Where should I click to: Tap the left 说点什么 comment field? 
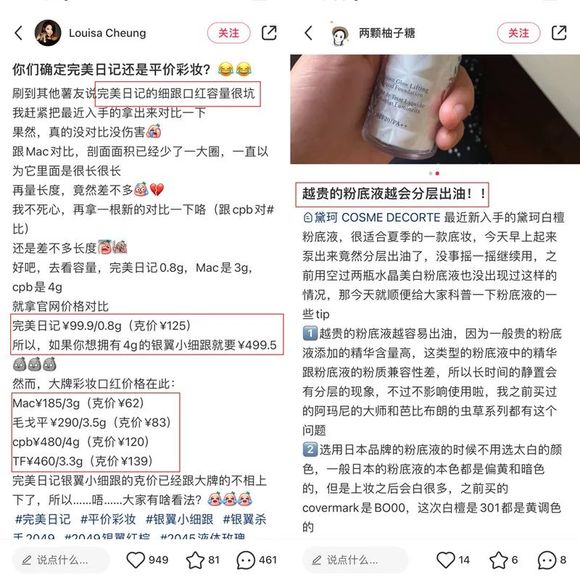[61, 560]
